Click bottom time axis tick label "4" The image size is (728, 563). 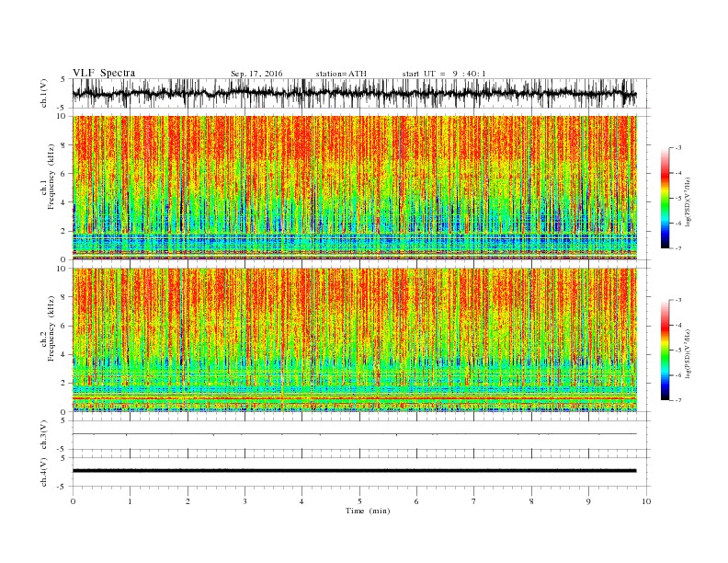(301, 501)
